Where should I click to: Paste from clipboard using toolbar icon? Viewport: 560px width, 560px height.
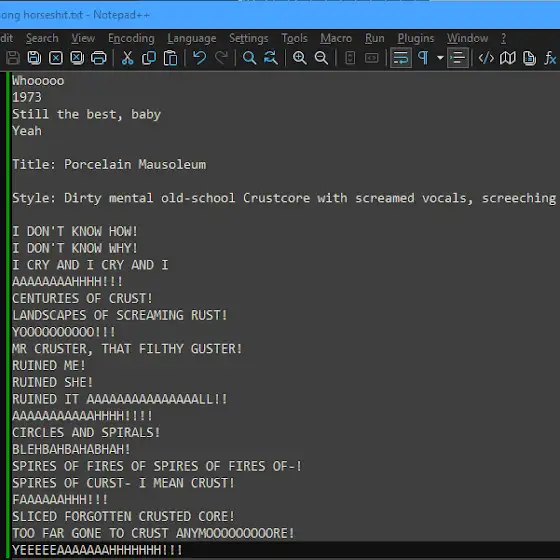pyautogui.click(x=170, y=58)
